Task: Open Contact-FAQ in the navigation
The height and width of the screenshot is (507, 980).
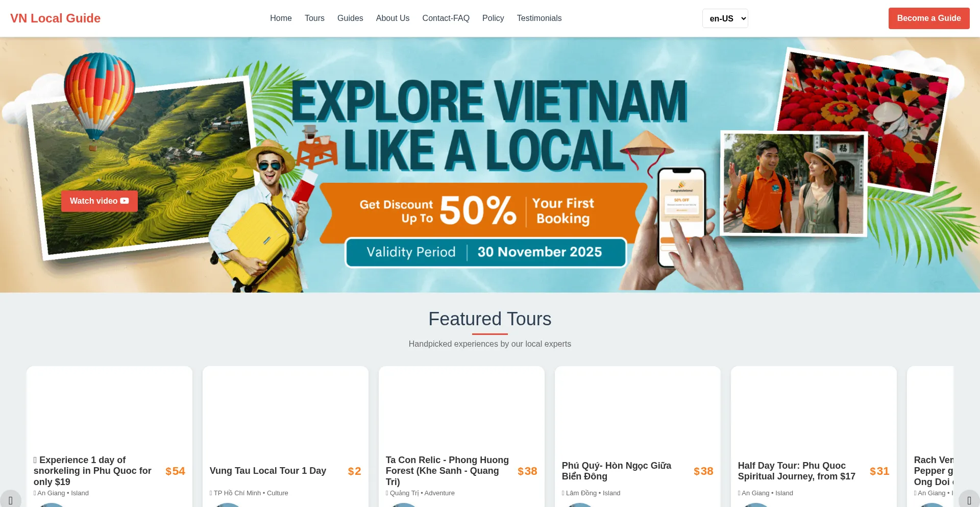Action: (x=446, y=18)
